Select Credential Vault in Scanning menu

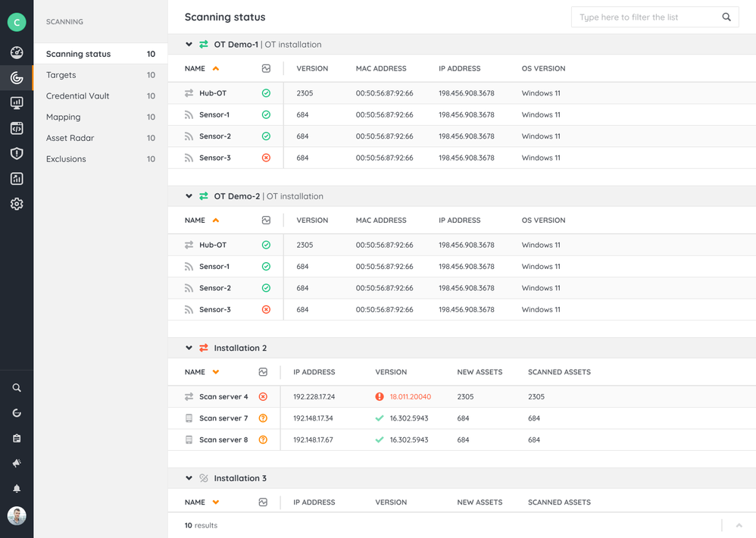[77, 96]
